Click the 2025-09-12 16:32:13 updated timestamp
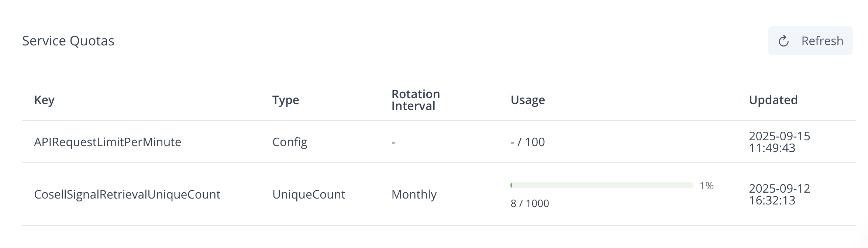 click(x=779, y=194)
